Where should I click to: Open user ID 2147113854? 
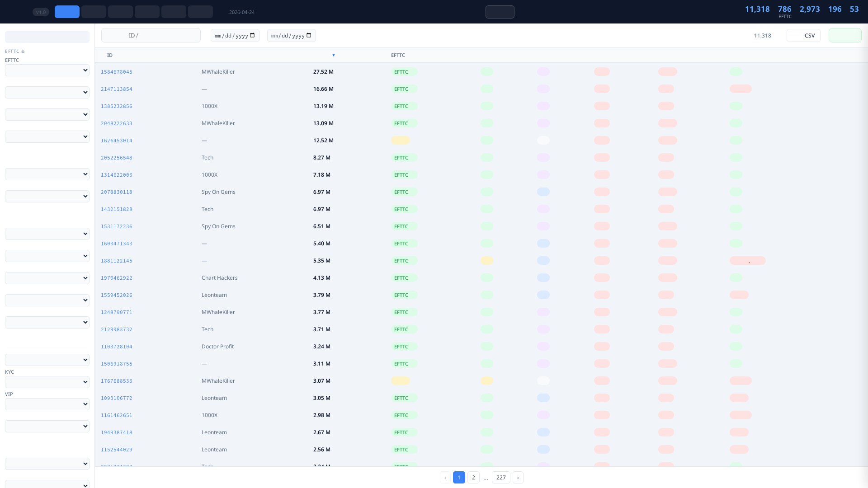tap(117, 89)
